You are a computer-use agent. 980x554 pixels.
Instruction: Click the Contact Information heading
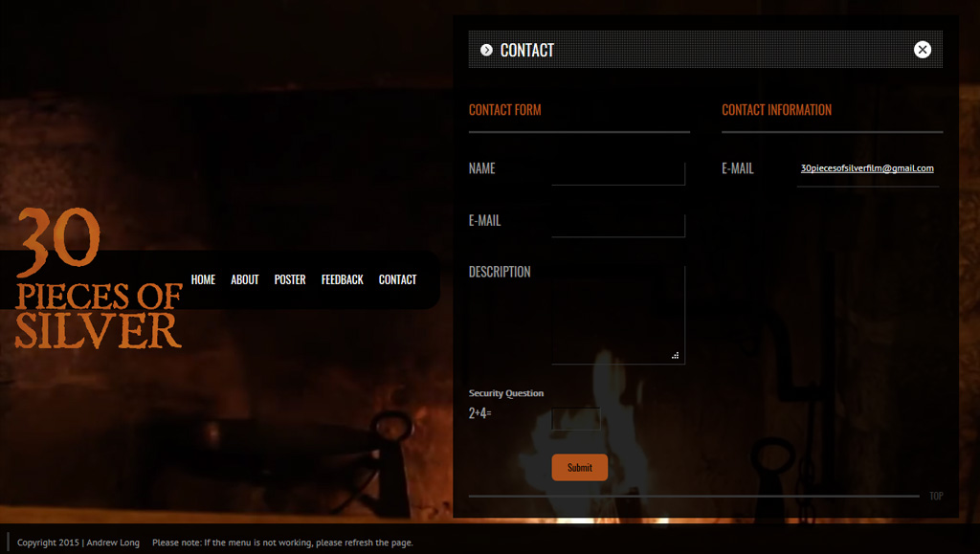point(776,110)
